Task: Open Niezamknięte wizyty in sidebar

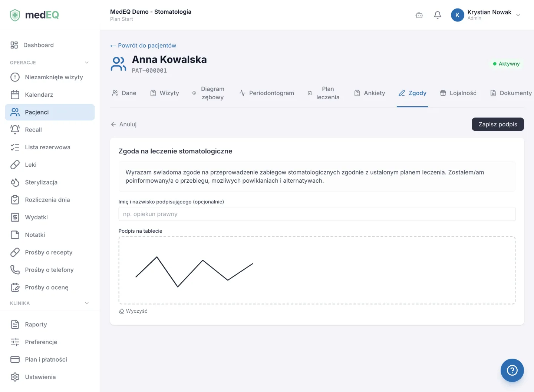Action: click(50, 77)
